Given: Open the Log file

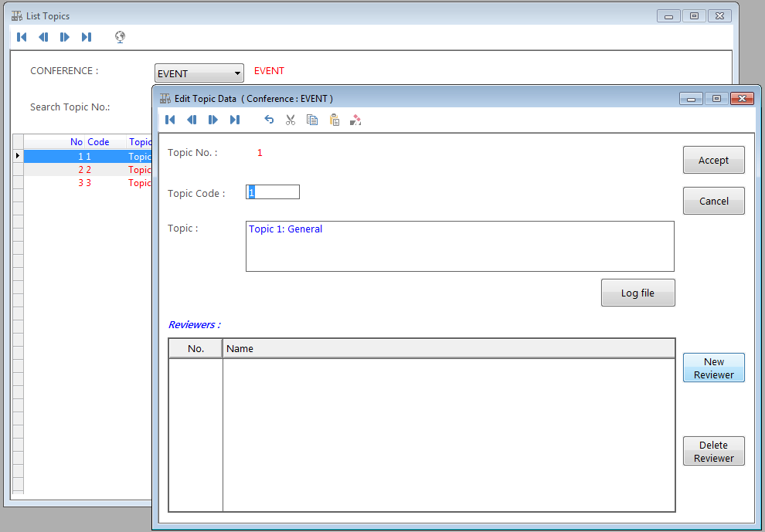Looking at the screenshot, I should tap(637, 293).
